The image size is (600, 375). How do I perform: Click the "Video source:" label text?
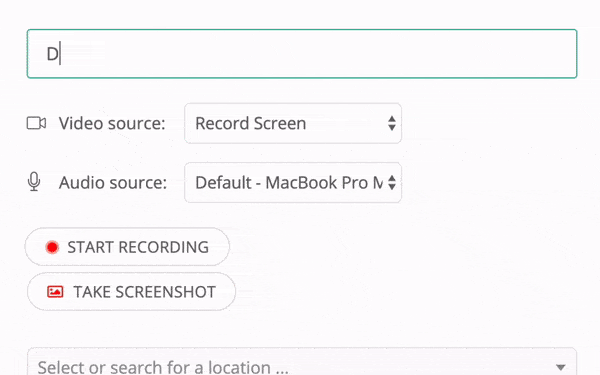[112, 123]
